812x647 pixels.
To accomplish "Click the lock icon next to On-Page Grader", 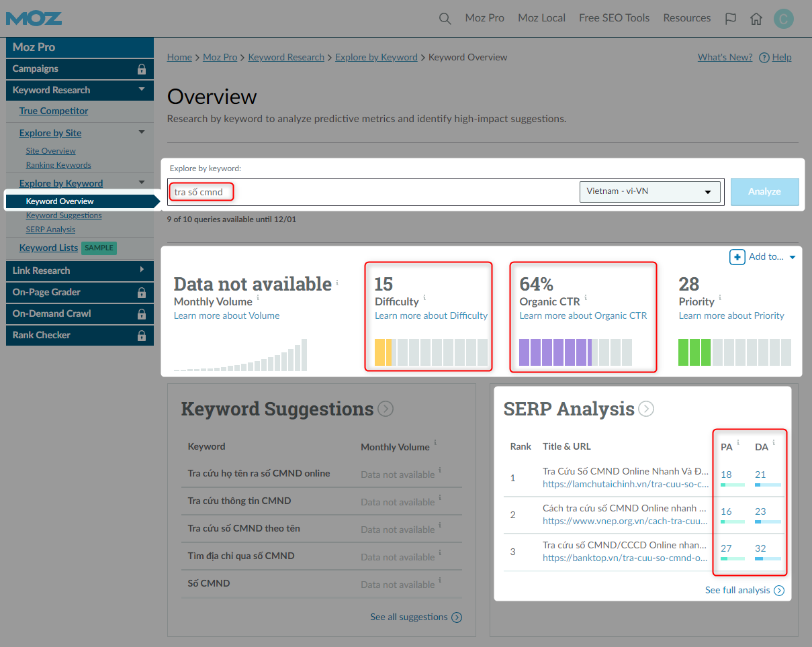I will pyautogui.click(x=142, y=292).
